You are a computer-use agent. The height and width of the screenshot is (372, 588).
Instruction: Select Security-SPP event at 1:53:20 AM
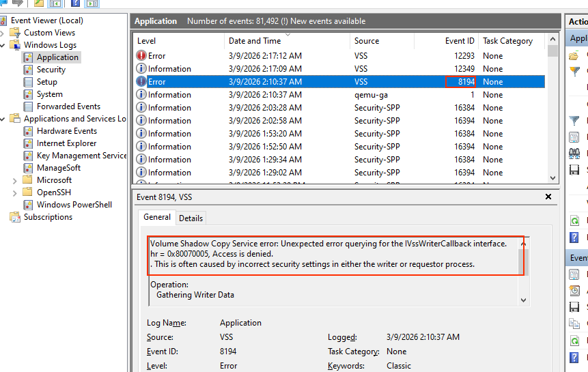pyautogui.click(x=339, y=133)
